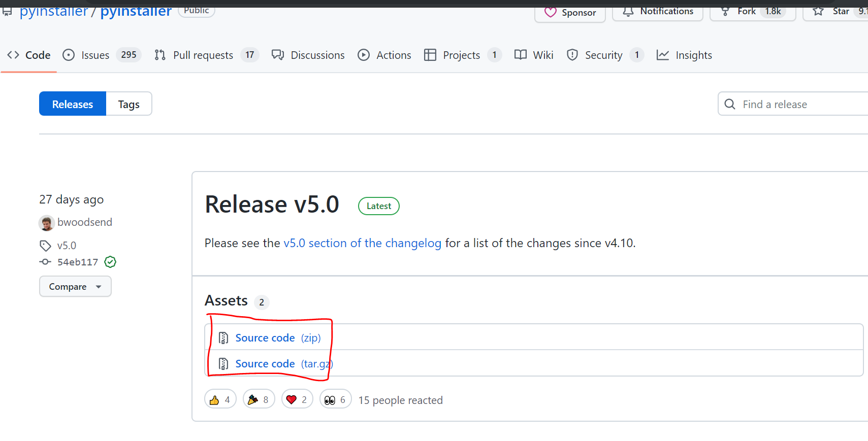
Task: Click the verified commit badge icon
Action: (110, 262)
